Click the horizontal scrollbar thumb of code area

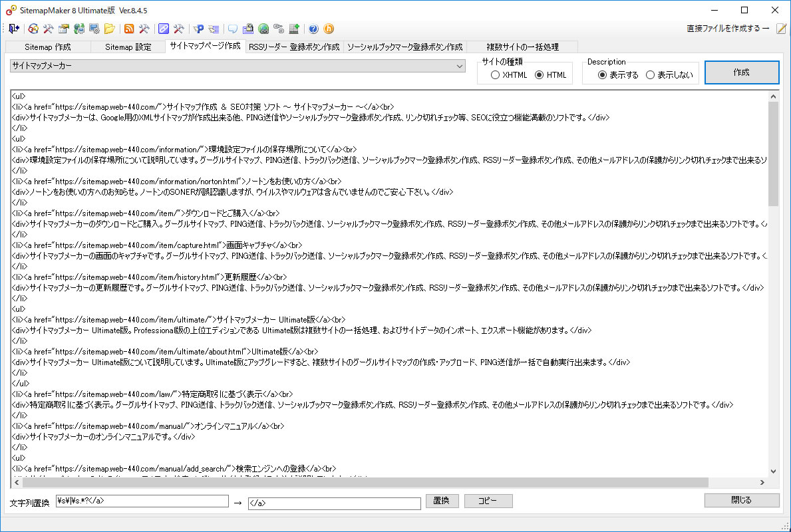click(x=365, y=483)
